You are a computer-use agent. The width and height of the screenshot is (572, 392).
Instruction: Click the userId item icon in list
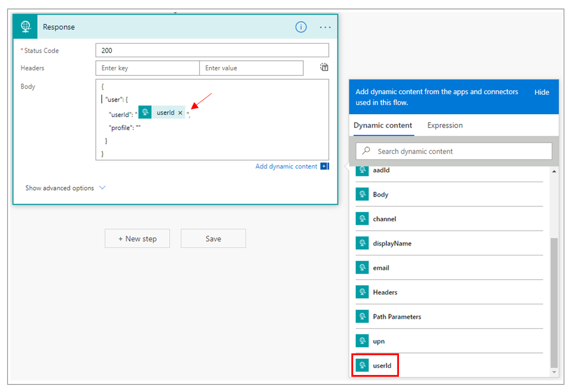coord(362,366)
